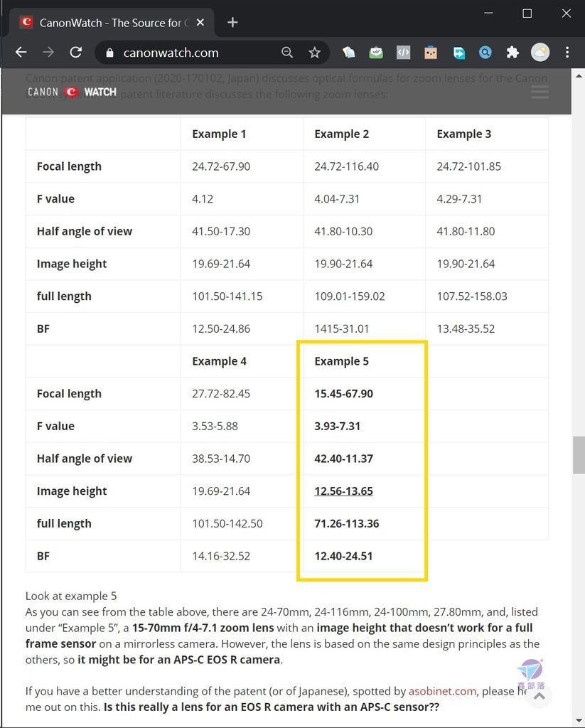Open the zoom magnifier in address bar
The image size is (585, 728).
tap(287, 53)
